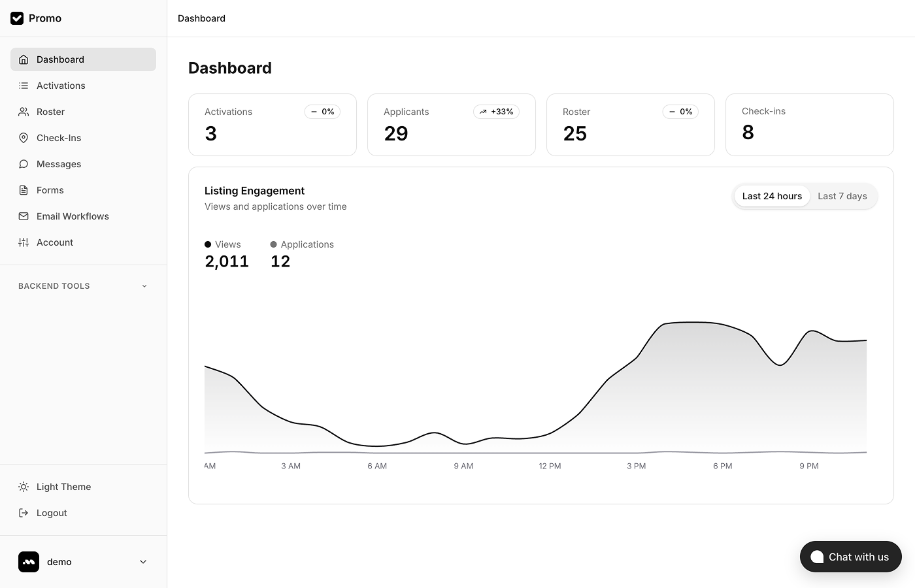
Task: Open Activations via the list icon
Action: (x=24, y=86)
